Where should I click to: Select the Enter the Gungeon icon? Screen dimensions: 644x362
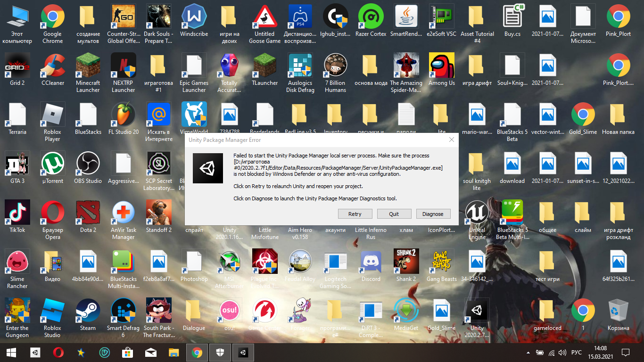[17, 319]
